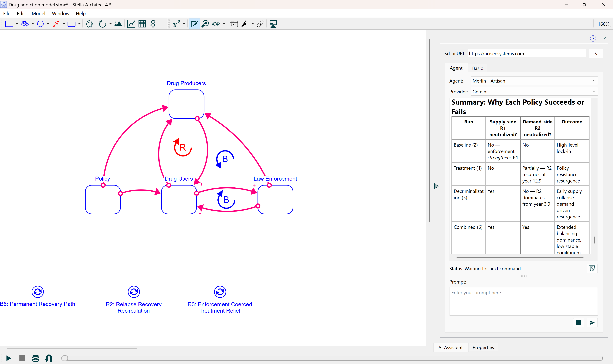Click the sd-ai URL input field
The width and height of the screenshot is (613, 364).
pos(527,53)
